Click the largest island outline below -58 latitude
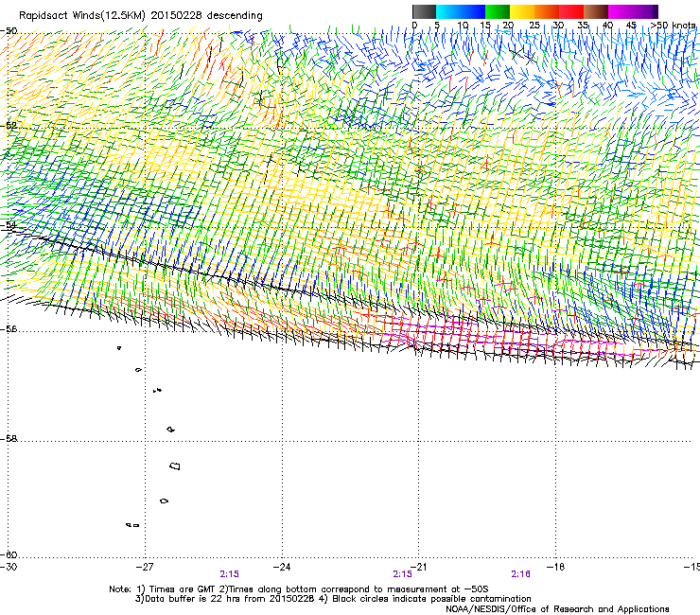The height and width of the screenshot is (615, 700). tap(175, 466)
